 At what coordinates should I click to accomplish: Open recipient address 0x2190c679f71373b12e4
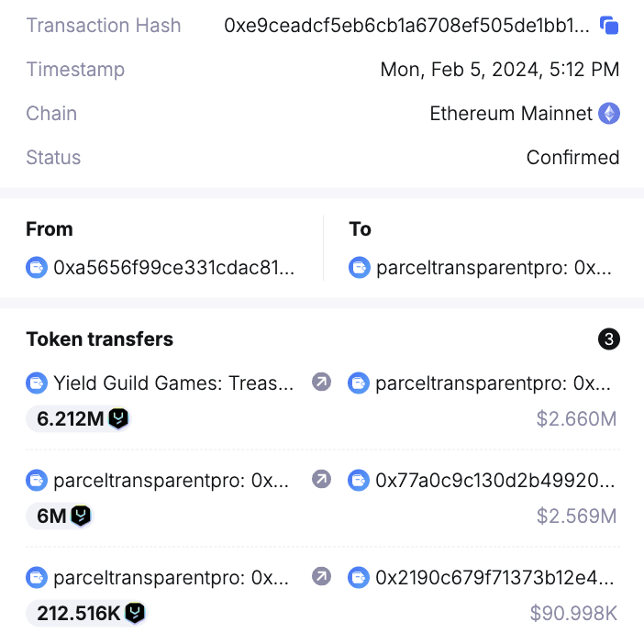pos(494,577)
